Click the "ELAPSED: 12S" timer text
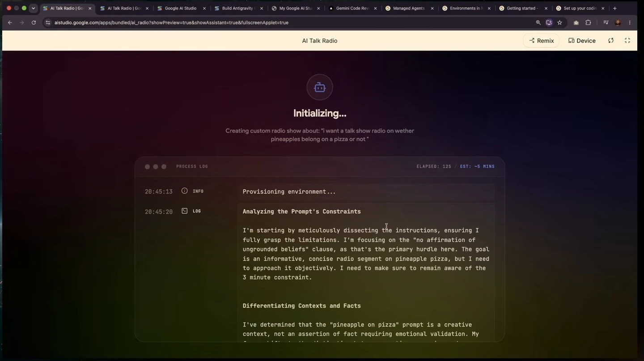 click(x=434, y=166)
